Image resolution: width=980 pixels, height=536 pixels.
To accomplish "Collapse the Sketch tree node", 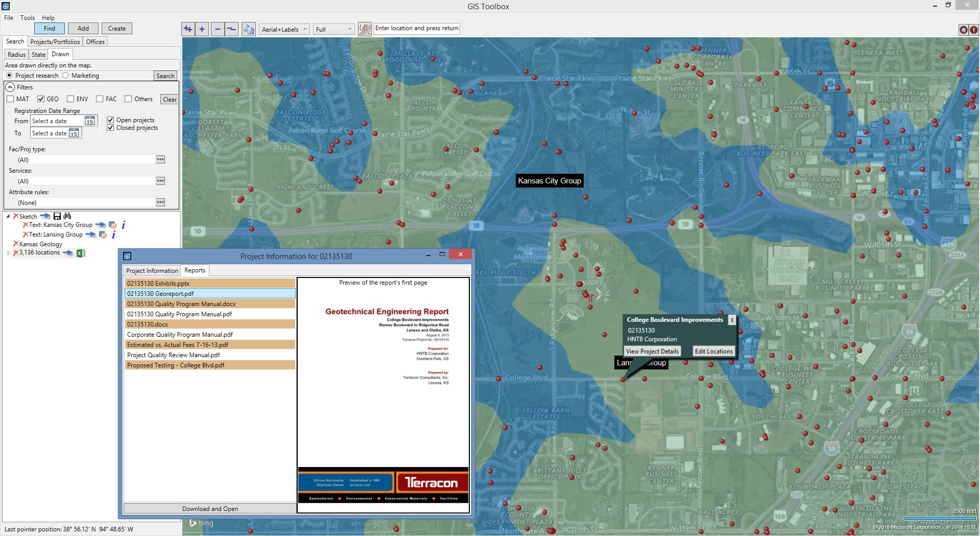I will point(8,216).
